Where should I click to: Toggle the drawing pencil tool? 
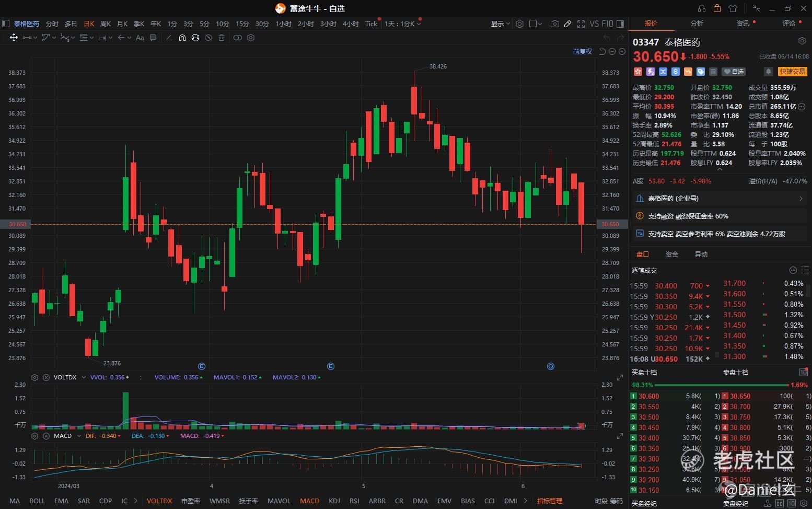(x=568, y=24)
